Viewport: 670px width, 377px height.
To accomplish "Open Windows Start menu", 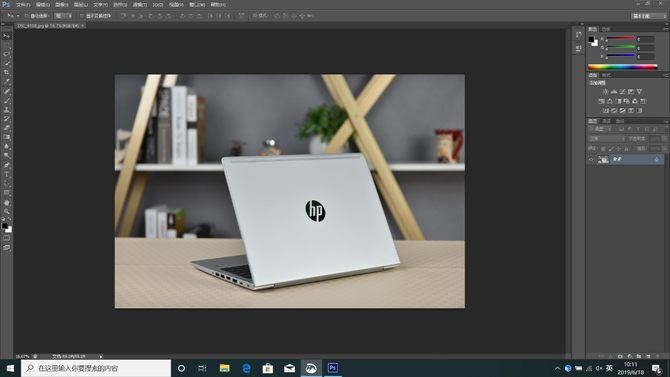I will (x=10, y=368).
